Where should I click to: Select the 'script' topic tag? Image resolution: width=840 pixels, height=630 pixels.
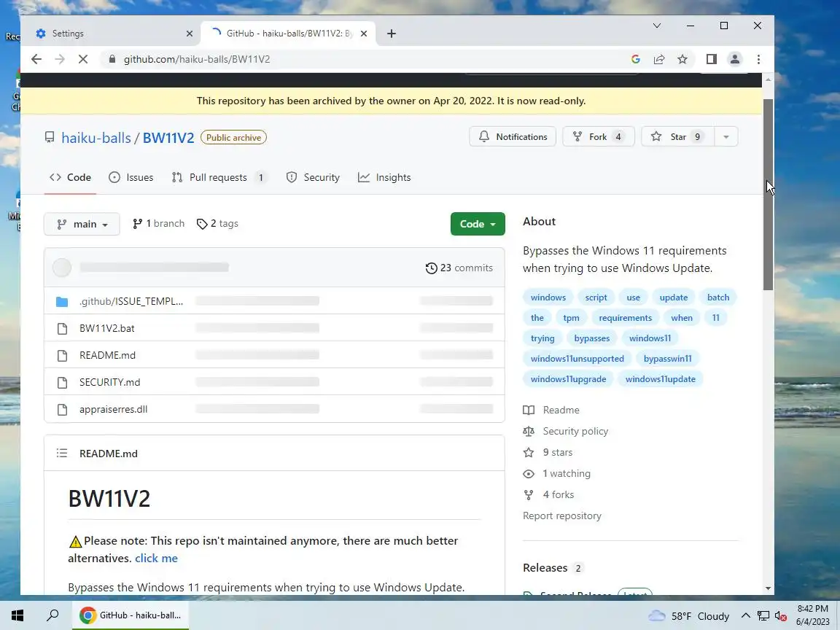(596, 297)
